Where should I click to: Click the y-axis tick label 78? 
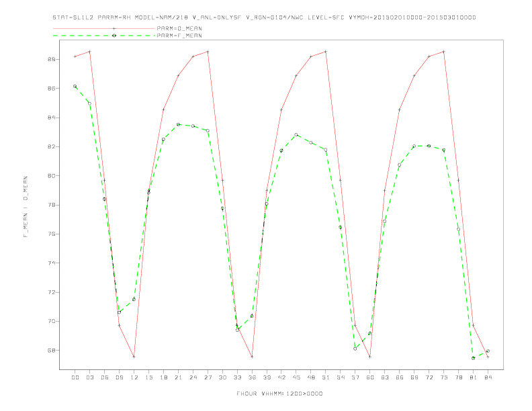pyautogui.click(x=52, y=205)
